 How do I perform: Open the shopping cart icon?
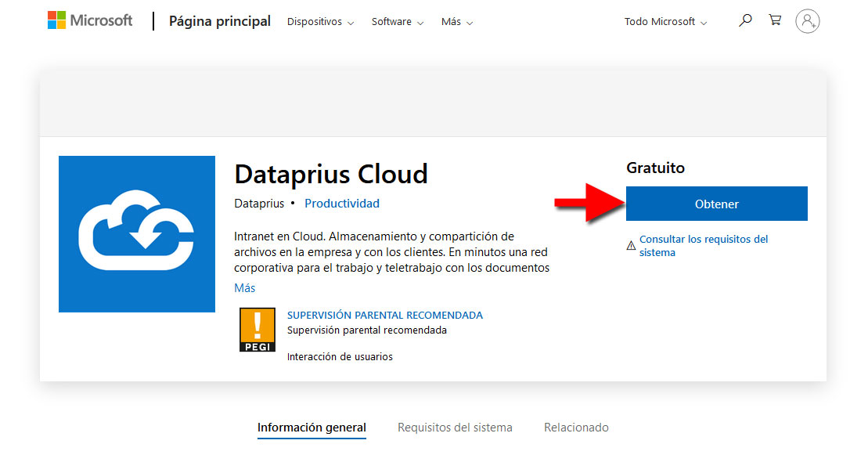click(775, 20)
